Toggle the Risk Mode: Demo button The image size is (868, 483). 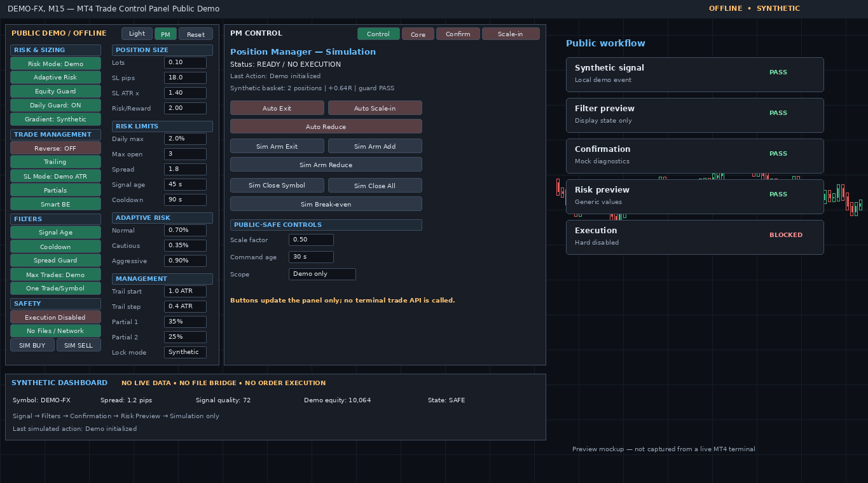pyautogui.click(x=56, y=64)
